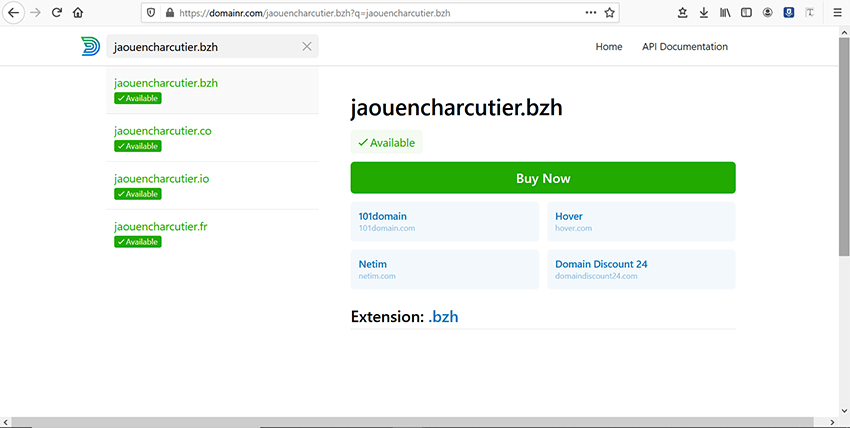Choose the Netim registrar
Viewport: 850px width, 428px height.
pos(445,269)
